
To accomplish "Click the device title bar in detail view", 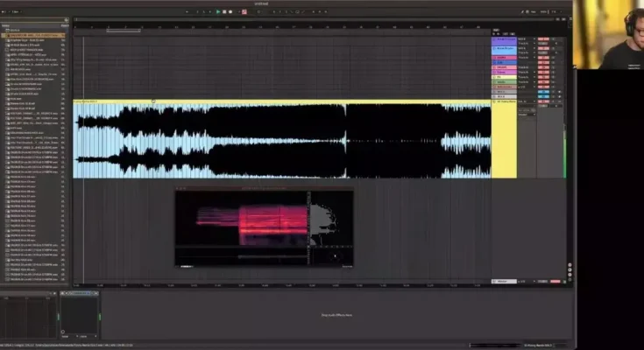I will [79, 292].
